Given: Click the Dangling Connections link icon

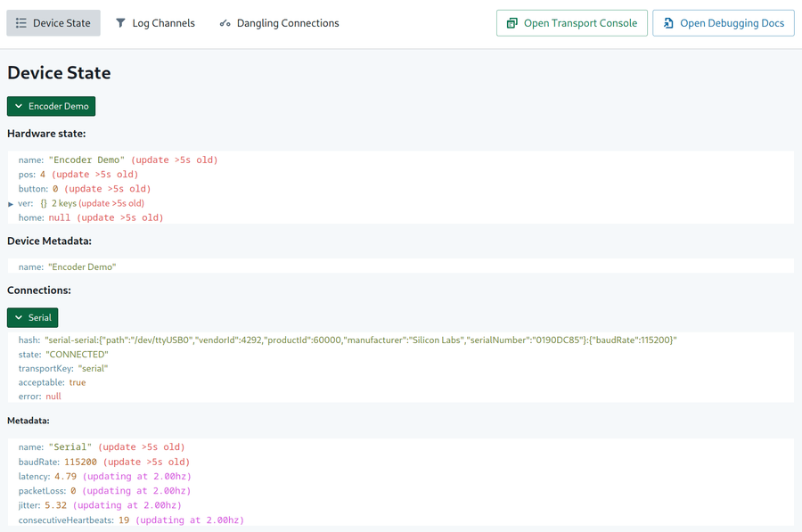Looking at the screenshot, I should [x=225, y=23].
